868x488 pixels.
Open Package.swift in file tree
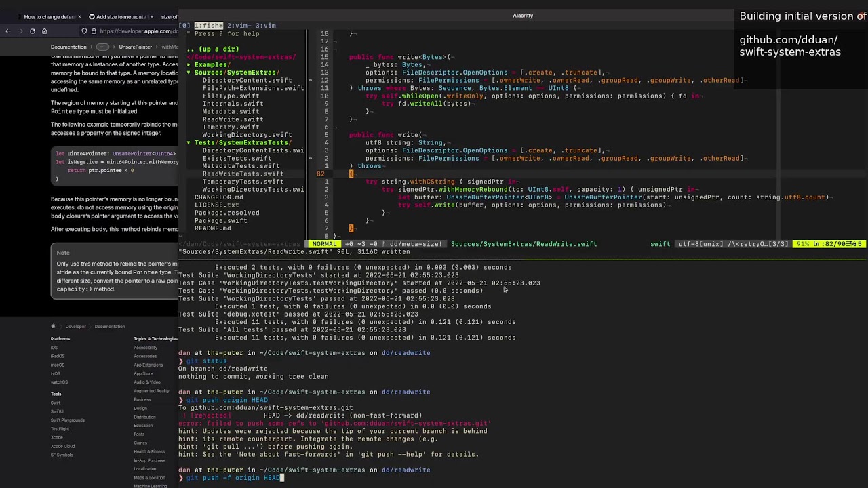pos(220,221)
